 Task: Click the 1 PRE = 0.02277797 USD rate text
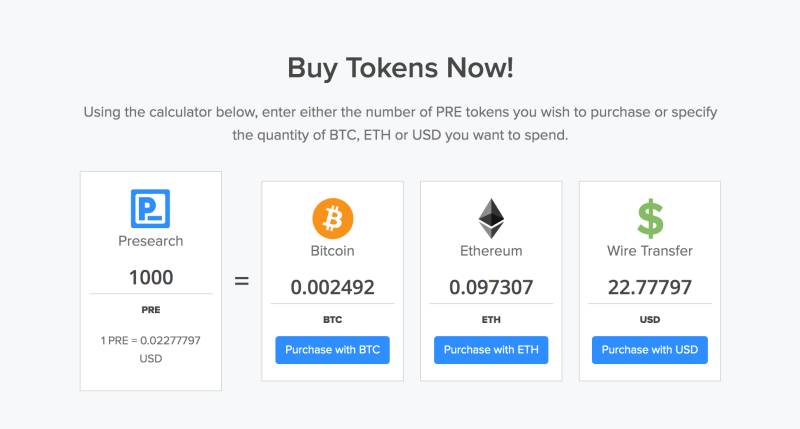[151, 349]
